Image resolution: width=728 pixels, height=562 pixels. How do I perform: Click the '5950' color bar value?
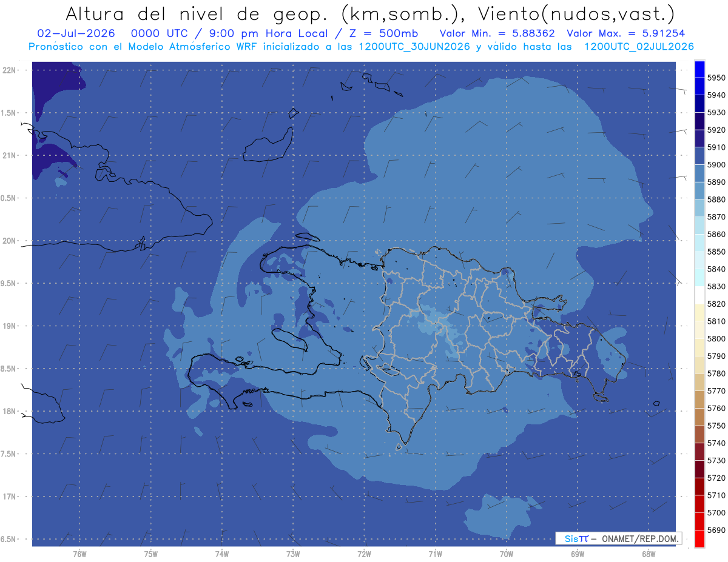tap(716, 78)
